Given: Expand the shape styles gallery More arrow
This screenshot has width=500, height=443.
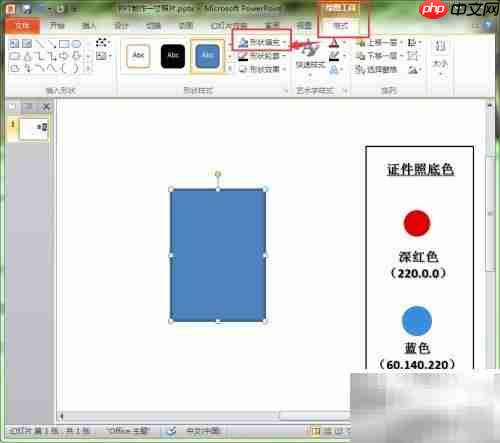Looking at the screenshot, I should (x=230, y=69).
